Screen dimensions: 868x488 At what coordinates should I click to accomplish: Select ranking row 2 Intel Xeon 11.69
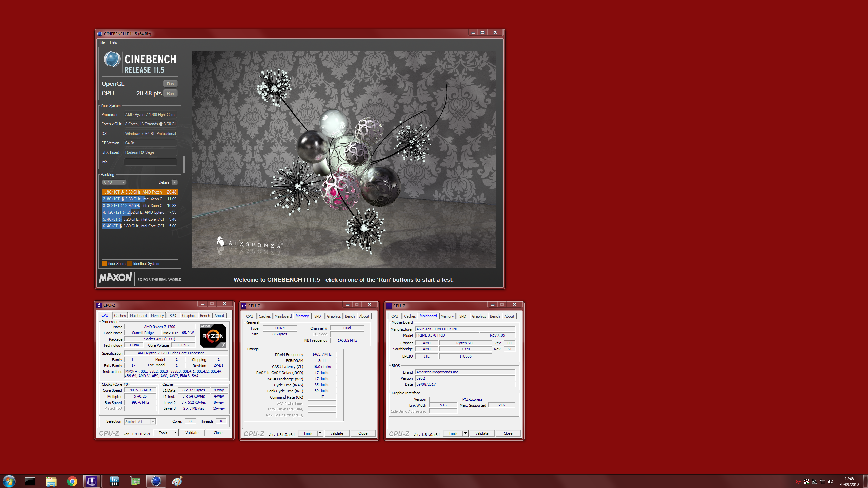click(140, 199)
